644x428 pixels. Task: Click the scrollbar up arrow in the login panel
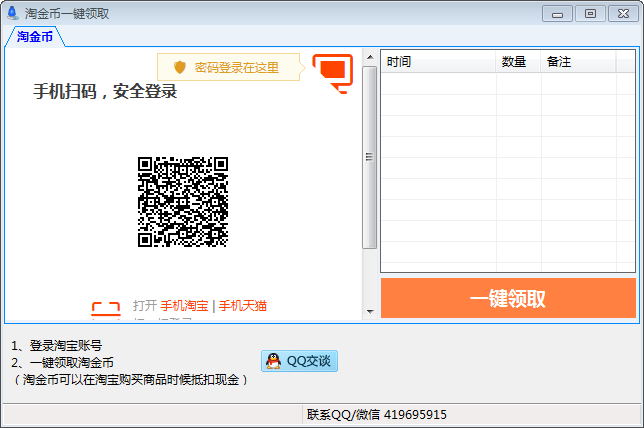click(x=370, y=57)
